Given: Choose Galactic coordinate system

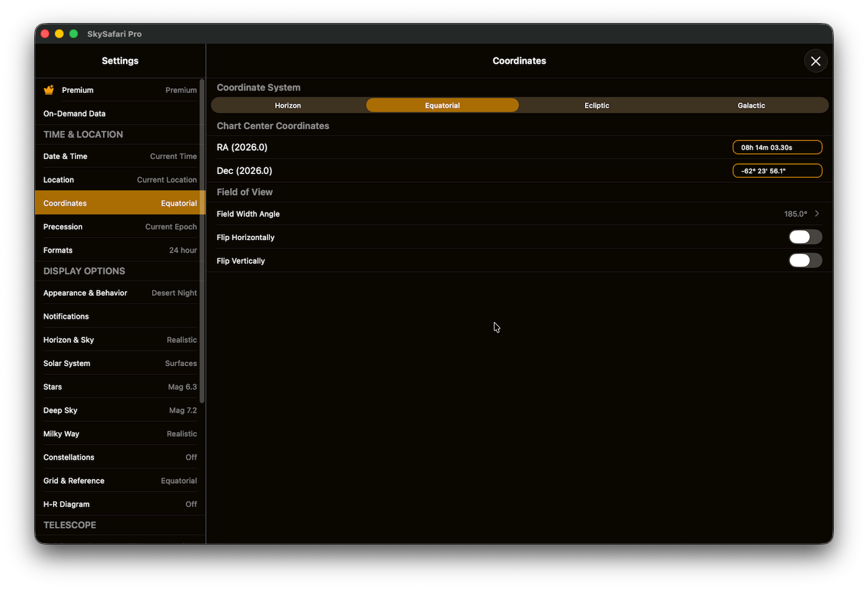Looking at the screenshot, I should [x=751, y=105].
